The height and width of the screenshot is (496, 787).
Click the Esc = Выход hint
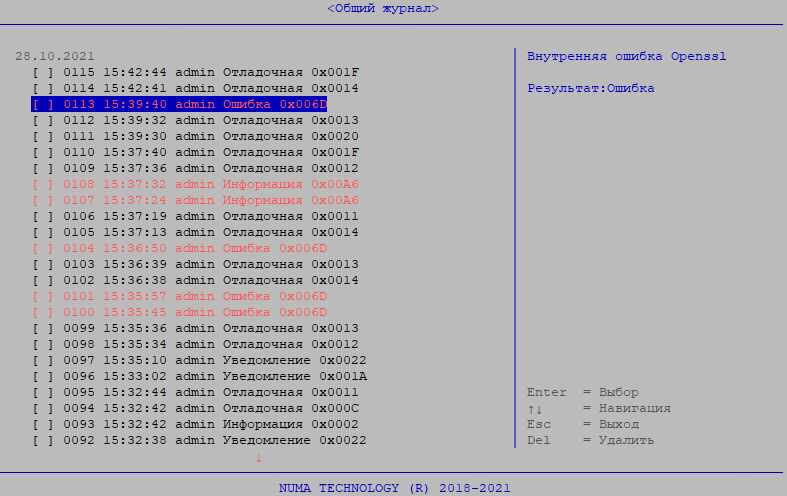[582, 424]
